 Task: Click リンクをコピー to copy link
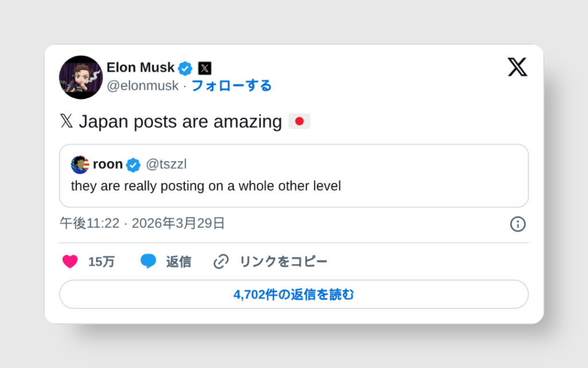(283, 262)
